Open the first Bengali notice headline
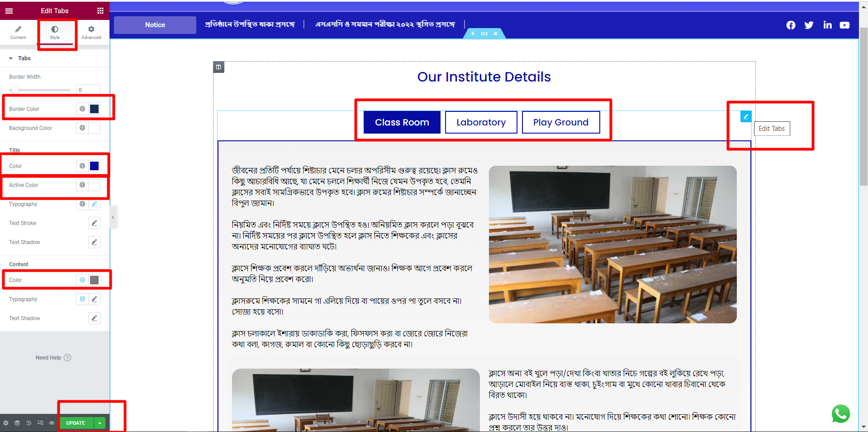This screenshot has width=868, height=432. tap(250, 24)
